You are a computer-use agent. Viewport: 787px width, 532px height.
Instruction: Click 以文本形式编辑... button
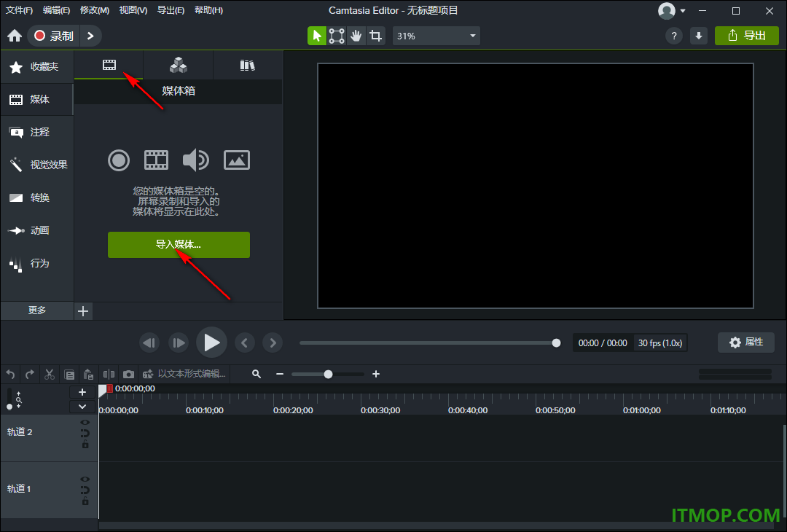click(184, 374)
